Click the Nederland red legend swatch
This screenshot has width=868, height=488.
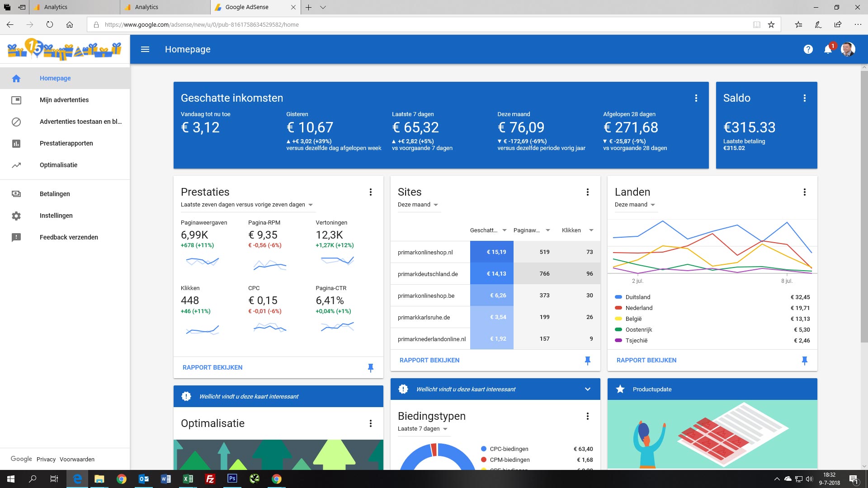[x=618, y=308]
